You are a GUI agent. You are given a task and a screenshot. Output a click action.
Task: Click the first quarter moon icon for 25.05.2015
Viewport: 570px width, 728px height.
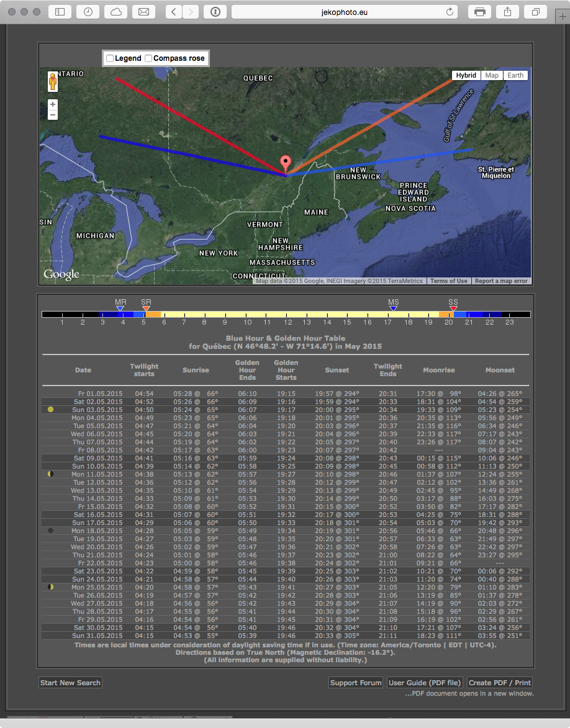51,587
